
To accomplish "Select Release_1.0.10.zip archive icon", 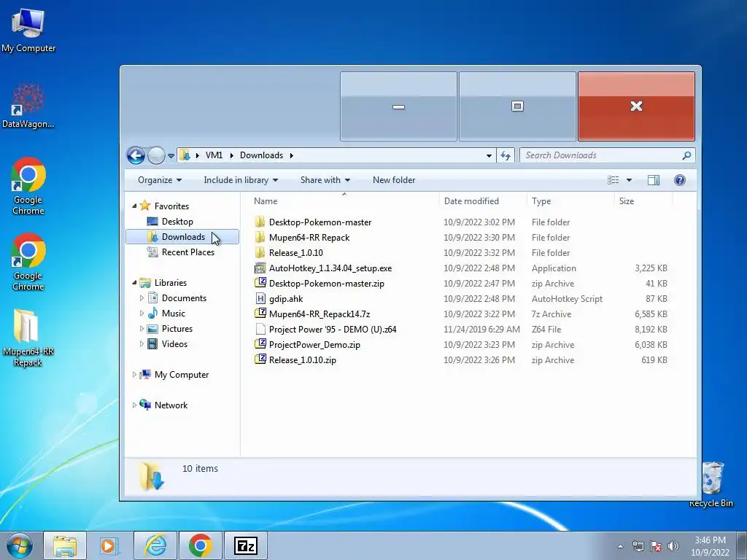I will [260, 359].
